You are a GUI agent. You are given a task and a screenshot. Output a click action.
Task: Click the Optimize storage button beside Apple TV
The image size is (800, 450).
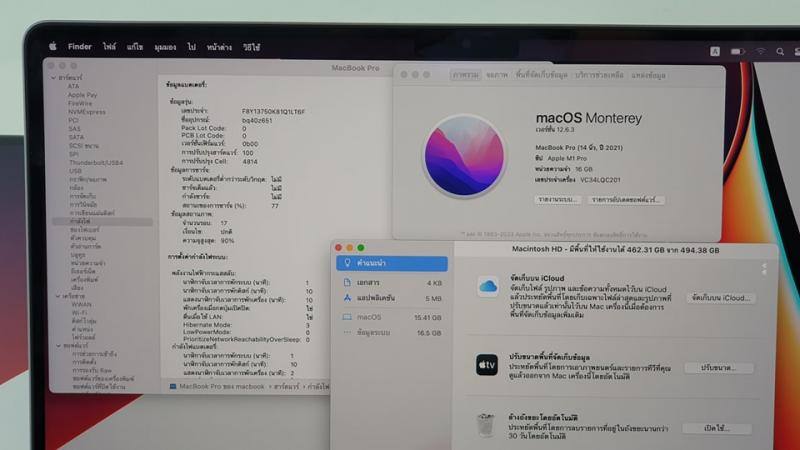[718, 368]
